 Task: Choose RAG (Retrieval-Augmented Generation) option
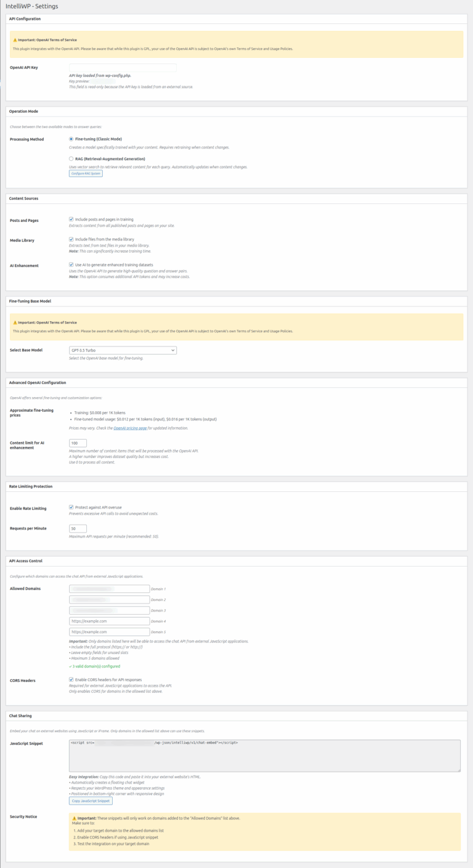point(71,158)
